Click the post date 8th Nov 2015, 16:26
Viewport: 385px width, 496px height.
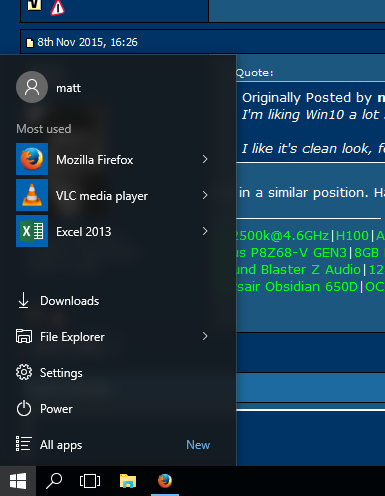tap(87, 42)
